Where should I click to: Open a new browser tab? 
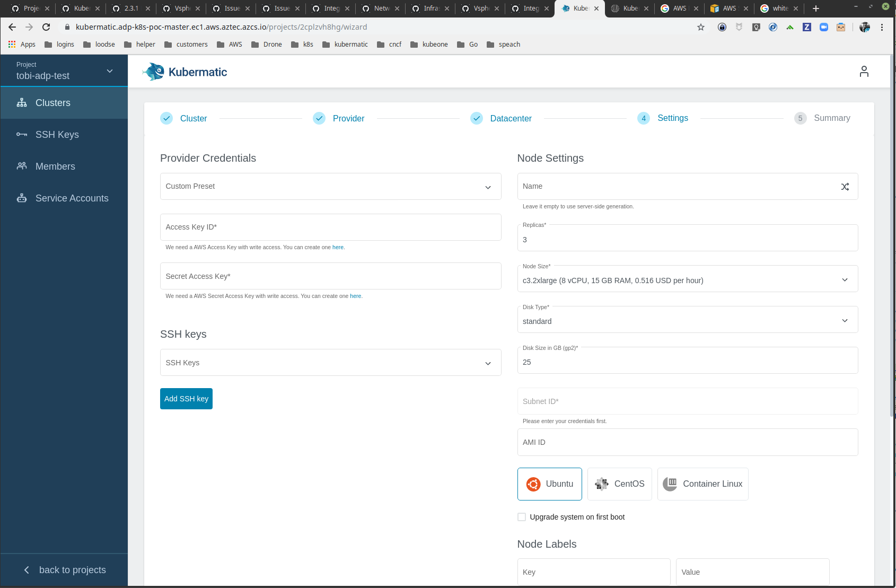click(x=816, y=8)
